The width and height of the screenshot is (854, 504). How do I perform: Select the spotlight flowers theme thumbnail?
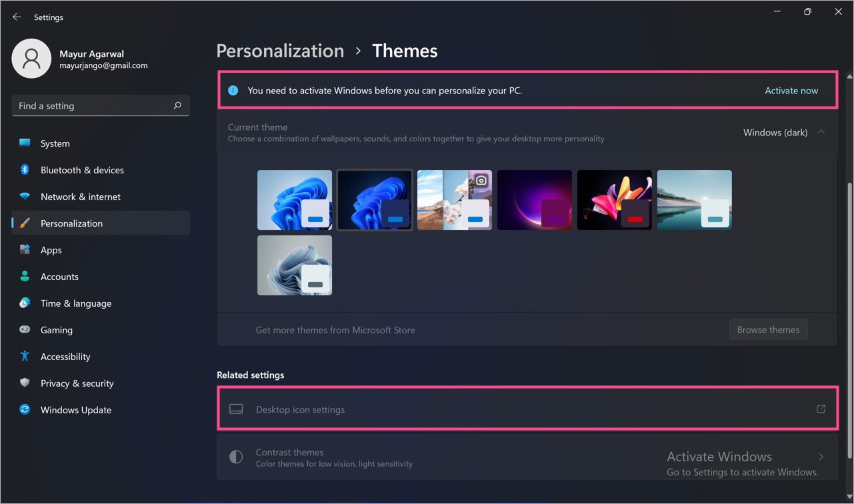[455, 200]
